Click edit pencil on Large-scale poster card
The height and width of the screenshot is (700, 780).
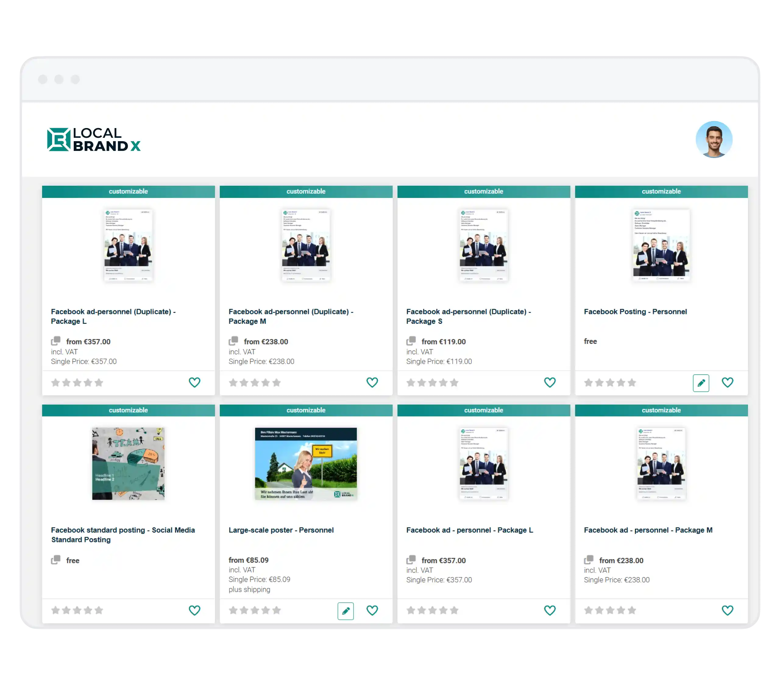pyautogui.click(x=346, y=611)
